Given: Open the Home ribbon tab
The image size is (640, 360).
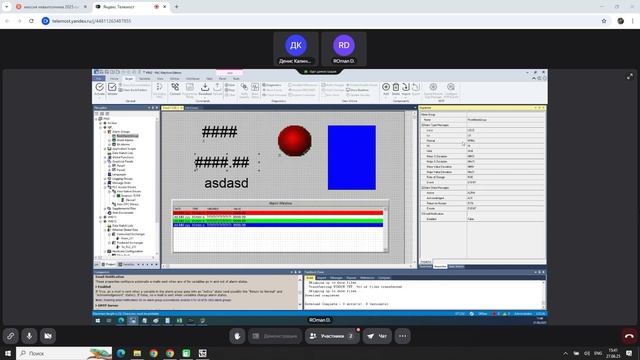Looking at the screenshot, I should [x=114, y=78].
